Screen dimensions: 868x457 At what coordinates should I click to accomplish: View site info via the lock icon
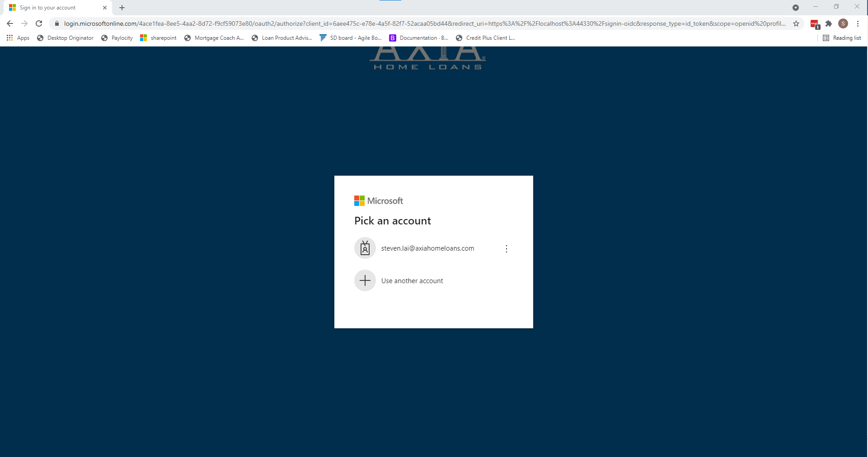click(x=57, y=23)
